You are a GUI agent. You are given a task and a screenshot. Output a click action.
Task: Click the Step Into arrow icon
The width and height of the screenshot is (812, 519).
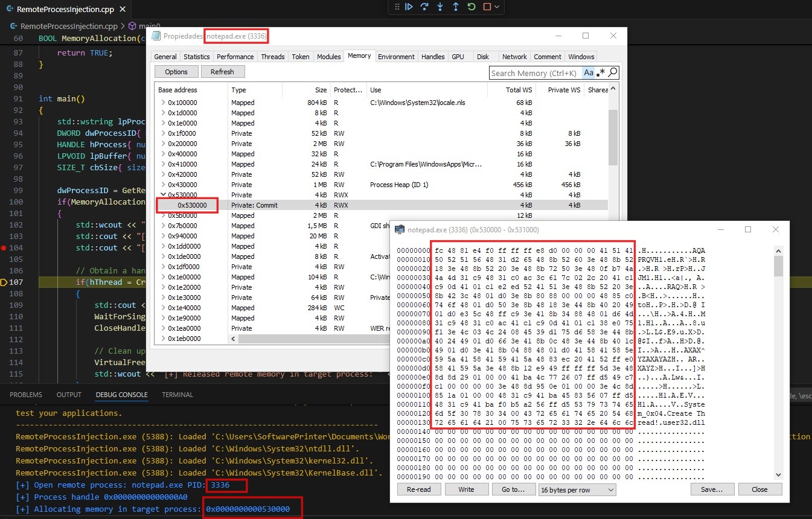440,7
